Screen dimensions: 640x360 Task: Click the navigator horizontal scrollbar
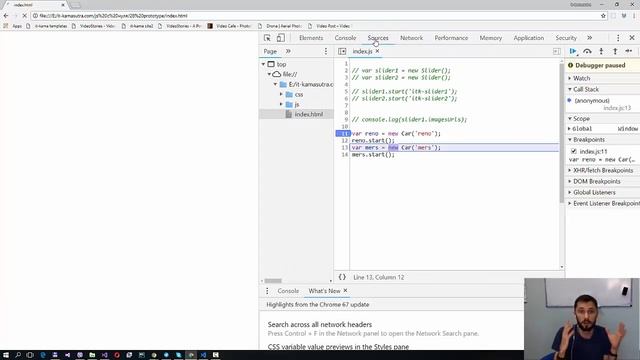click(273, 281)
